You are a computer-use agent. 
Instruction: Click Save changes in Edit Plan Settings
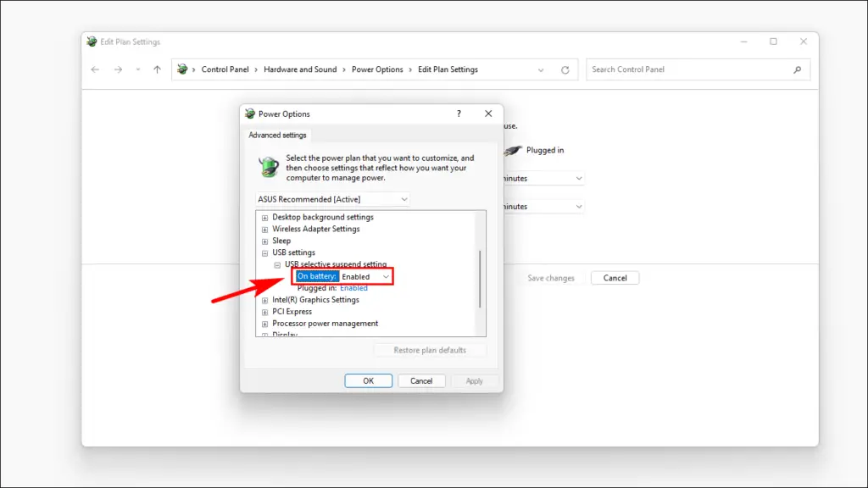(x=551, y=278)
